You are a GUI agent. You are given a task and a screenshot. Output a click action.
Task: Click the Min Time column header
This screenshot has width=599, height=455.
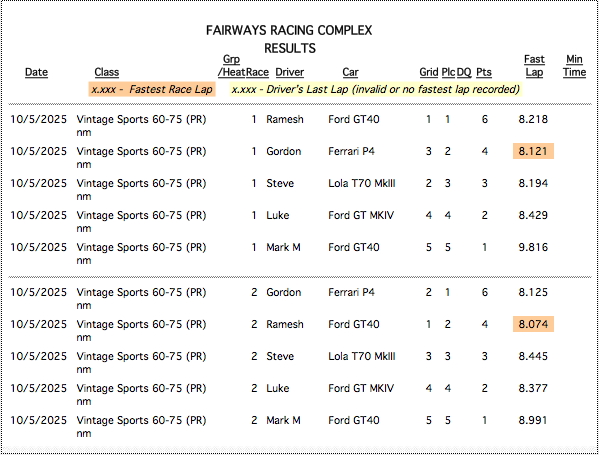pos(574,66)
